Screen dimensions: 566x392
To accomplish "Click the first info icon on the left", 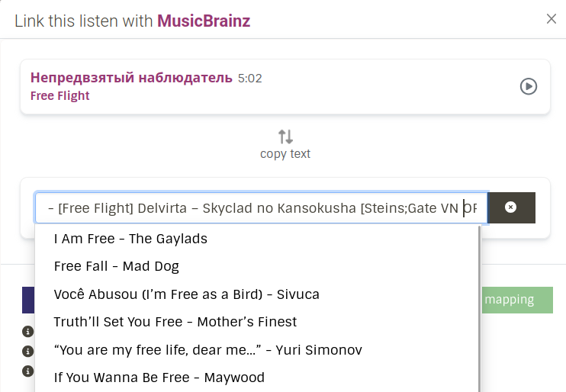I will (x=28, y=332).
